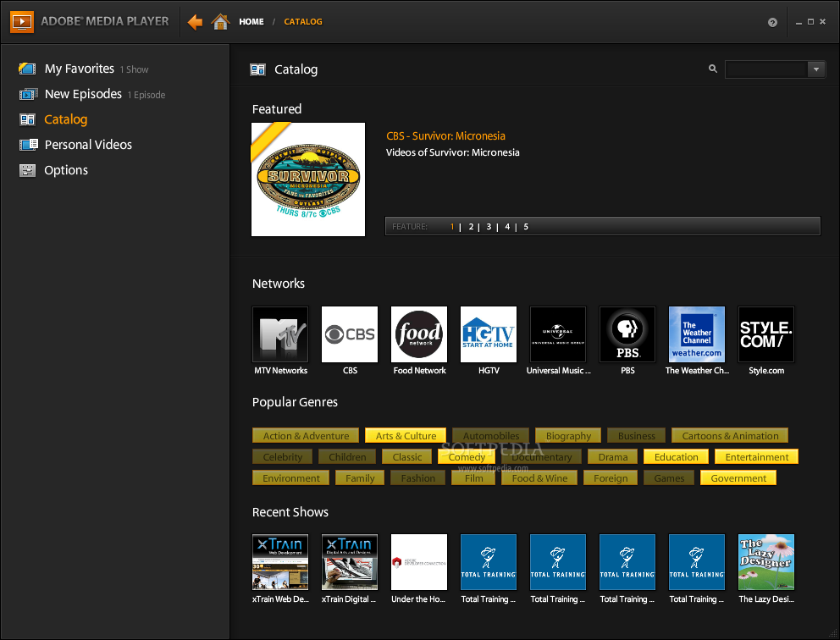Image resolution: width=840 pixels, height=640 pixels.
Task: Open the search box dropdown arrow
Action: point(816,69)
